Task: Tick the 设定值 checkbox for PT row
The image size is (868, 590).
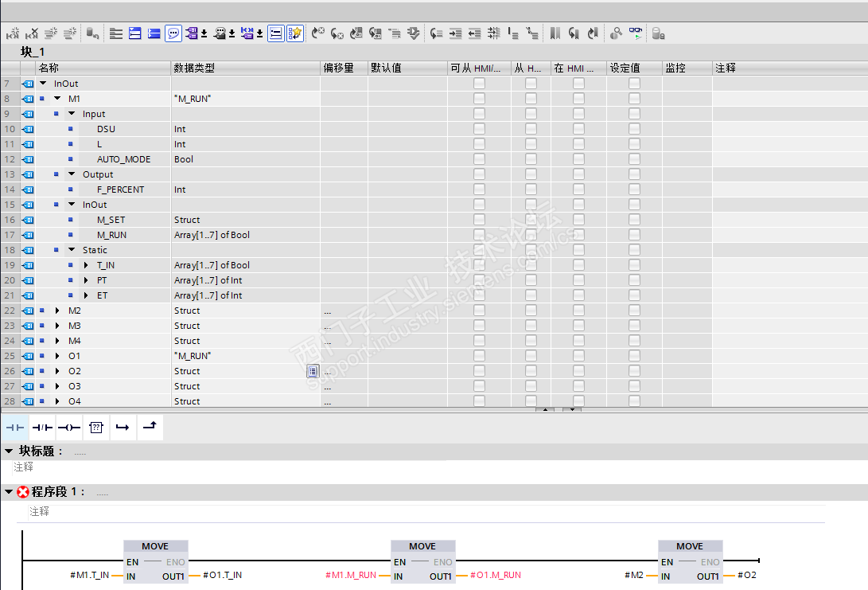Action: [634, 280]
